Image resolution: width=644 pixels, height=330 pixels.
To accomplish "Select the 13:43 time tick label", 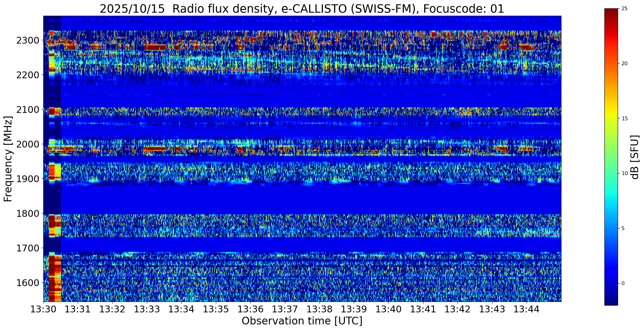I will [492, 309].
